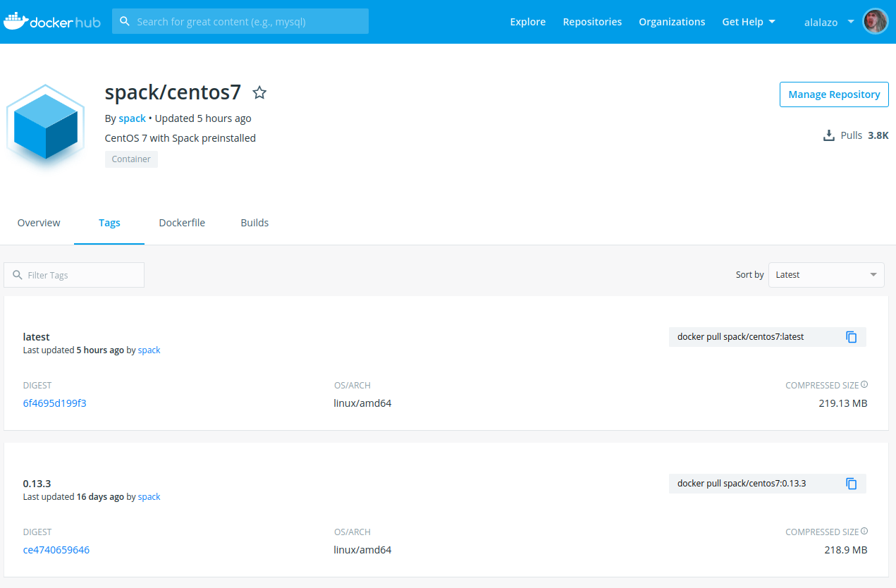Click spack link in 0.13.3 tag row
This screenshot has width=896, height=588.
coord(149,497)
